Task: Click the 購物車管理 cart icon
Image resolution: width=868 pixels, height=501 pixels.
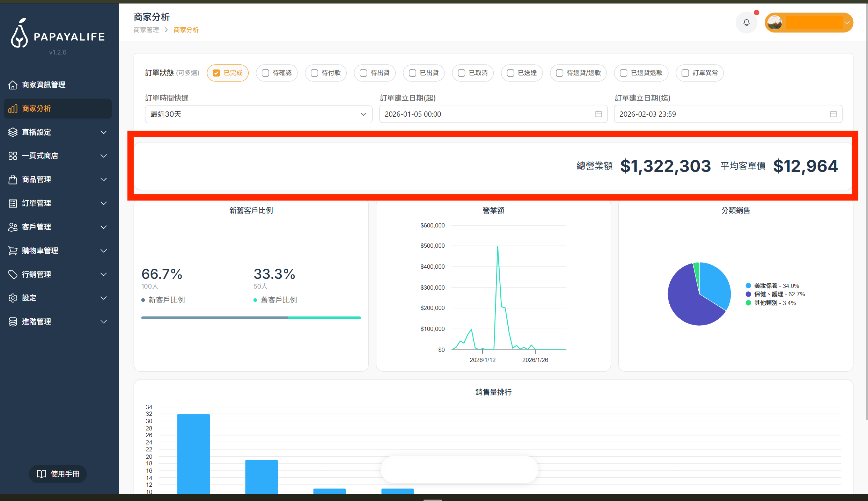Action: 13,250
